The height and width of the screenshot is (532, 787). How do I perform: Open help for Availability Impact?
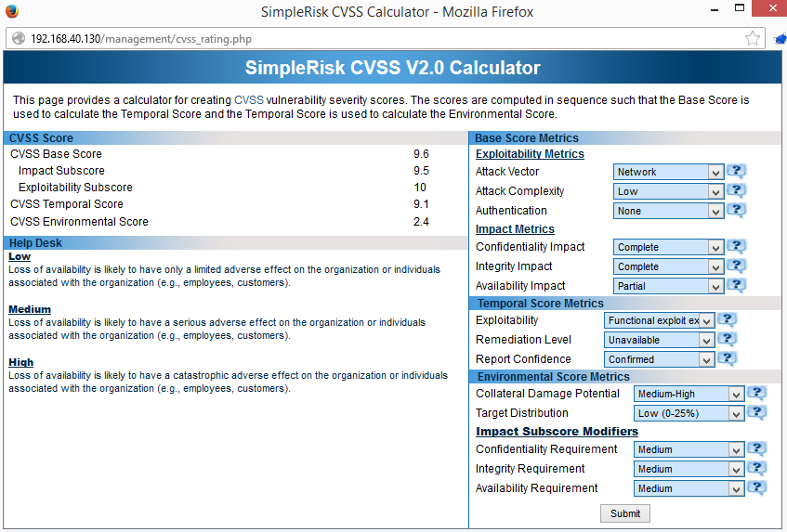coord(736,285)
